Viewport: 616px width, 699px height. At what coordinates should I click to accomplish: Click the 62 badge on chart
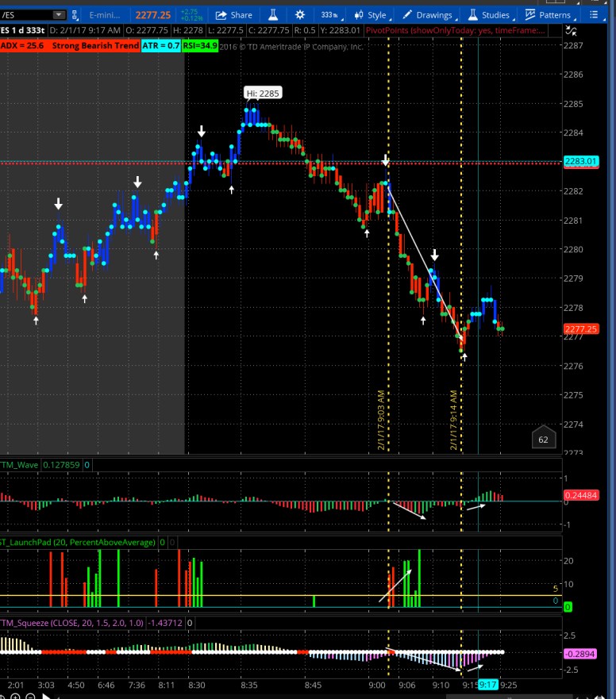point(543,439)
